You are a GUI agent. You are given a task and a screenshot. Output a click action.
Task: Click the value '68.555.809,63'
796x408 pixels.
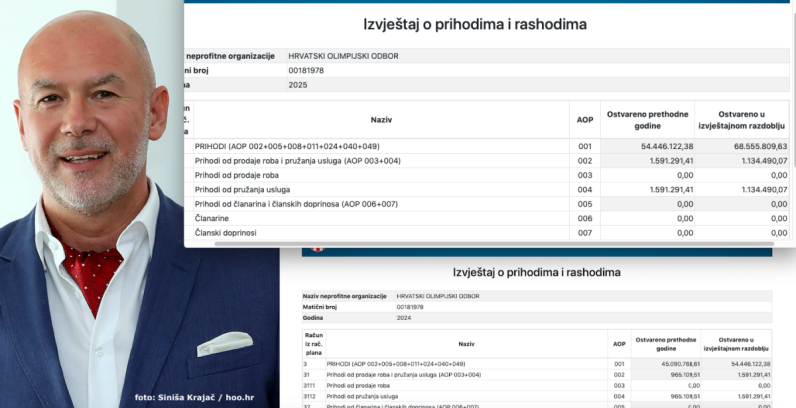click(x=760, y=146)
